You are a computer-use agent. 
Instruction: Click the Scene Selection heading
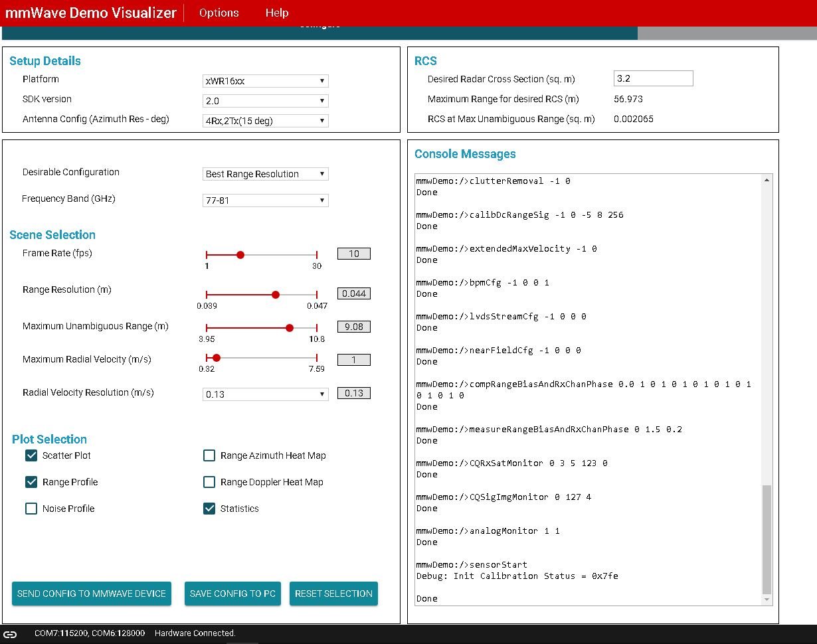[x=52, y=235]
